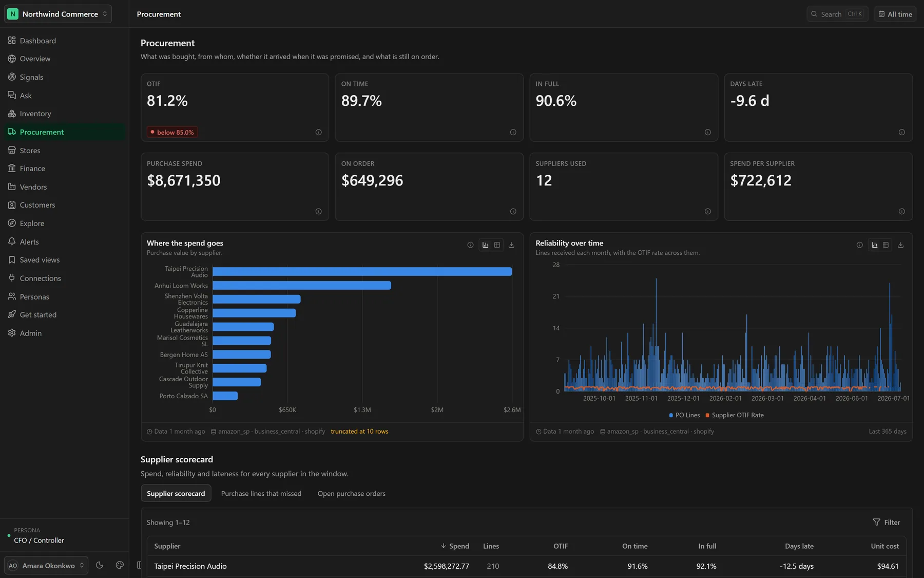Select Procurement in the sidebar

[x=64, y=132]
